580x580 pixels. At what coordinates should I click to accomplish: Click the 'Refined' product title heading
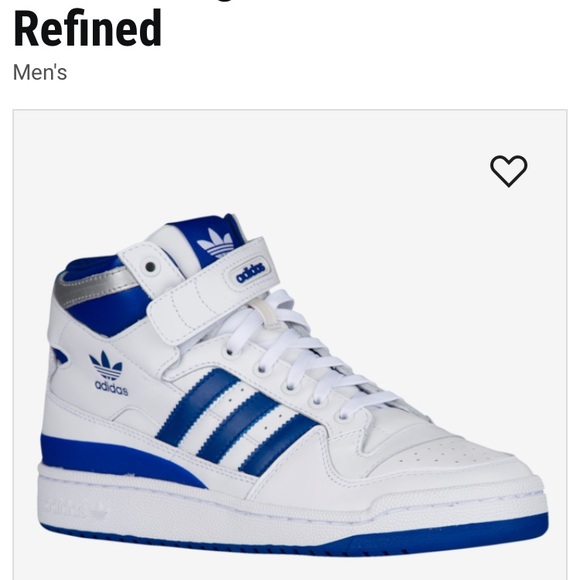pyautogui.click(x=87, y=28)
